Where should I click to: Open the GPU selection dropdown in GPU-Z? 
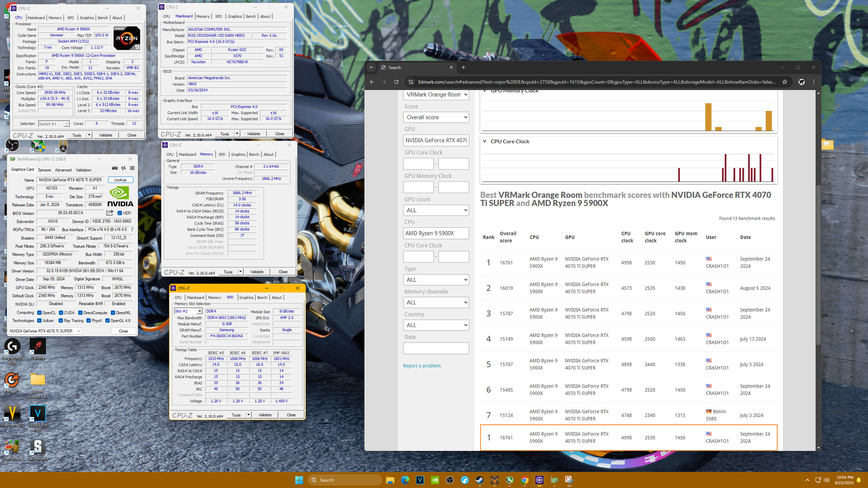45,331
